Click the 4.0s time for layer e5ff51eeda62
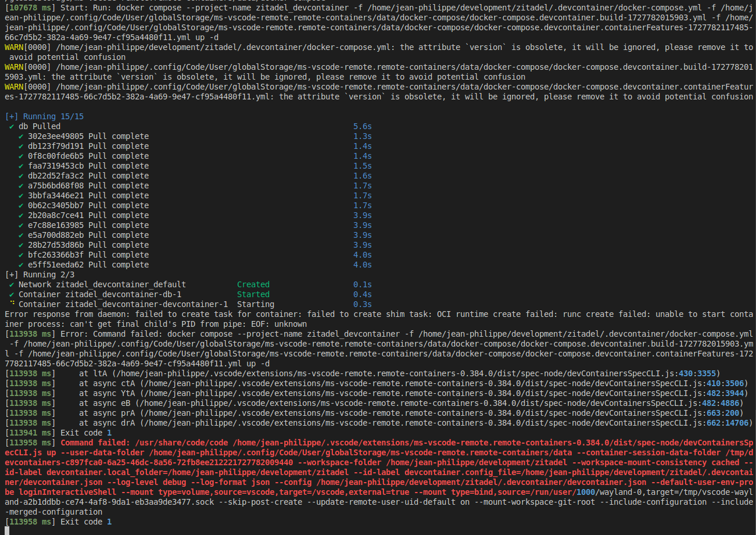 click(363, 265)
